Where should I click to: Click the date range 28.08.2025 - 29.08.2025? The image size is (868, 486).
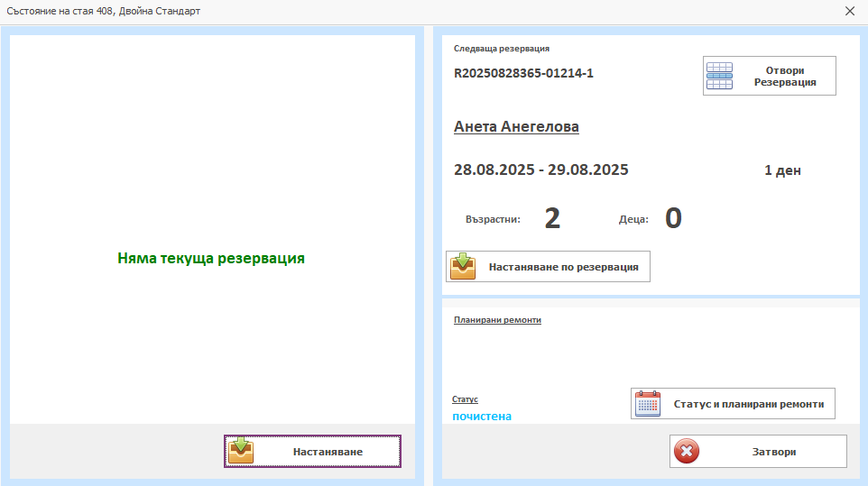[x=540, y=170]
